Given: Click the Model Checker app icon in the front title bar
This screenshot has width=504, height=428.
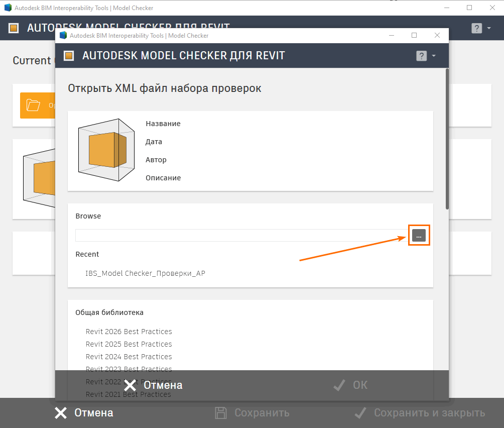Looking at the screenshot, I should tap(63, 35).
